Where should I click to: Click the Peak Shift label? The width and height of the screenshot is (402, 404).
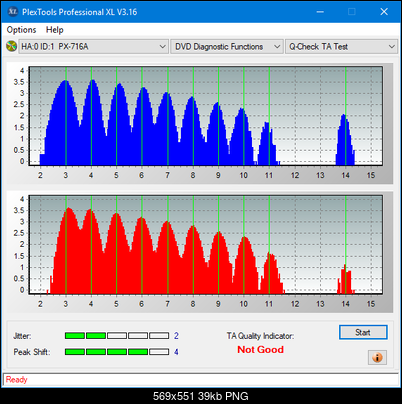pos(32,352)
